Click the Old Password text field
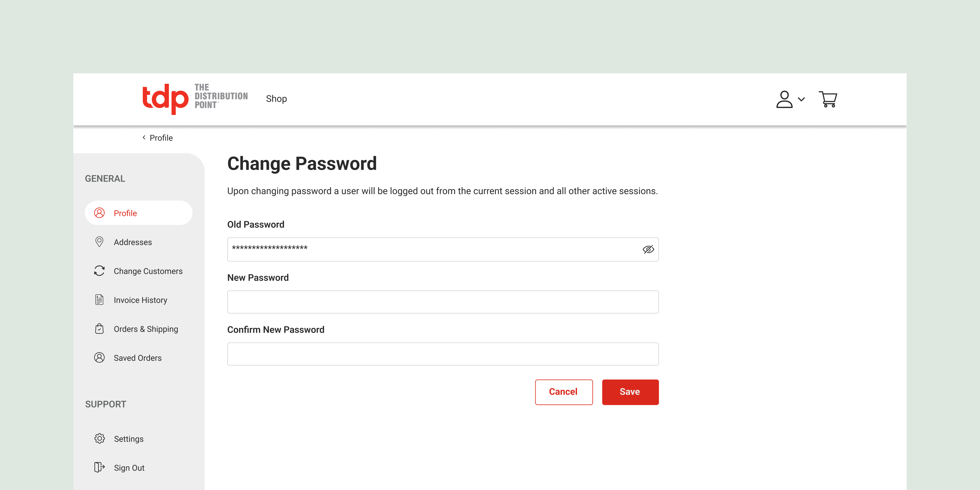980x490 pixels. (x=434, y=250)
